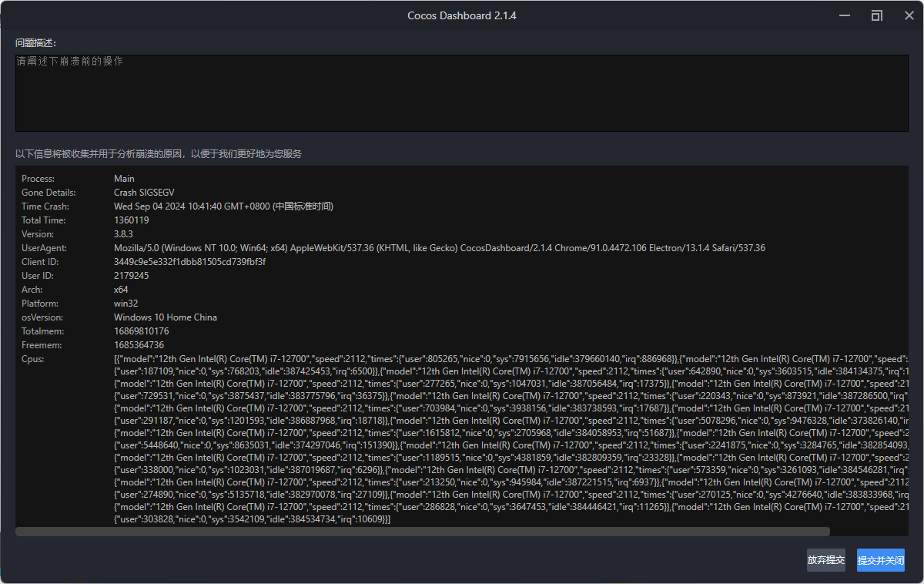This screenshot has height=584, width=924.
Task: Click the Totalmem label
Action: point(42,331)
